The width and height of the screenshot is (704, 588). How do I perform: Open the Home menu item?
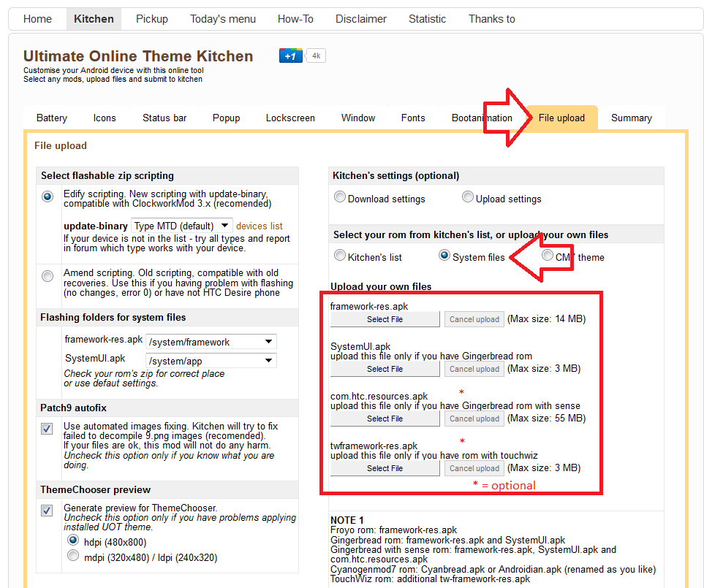(x=38, y=19)
